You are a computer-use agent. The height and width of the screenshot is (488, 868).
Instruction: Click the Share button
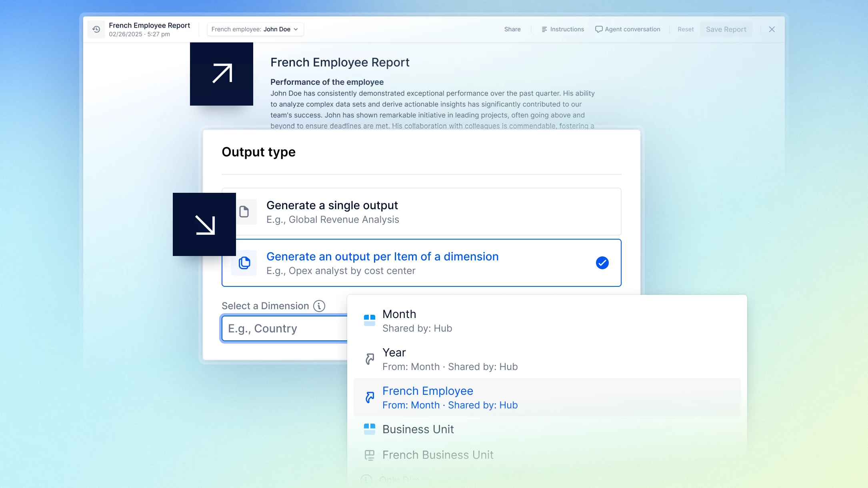512,29
